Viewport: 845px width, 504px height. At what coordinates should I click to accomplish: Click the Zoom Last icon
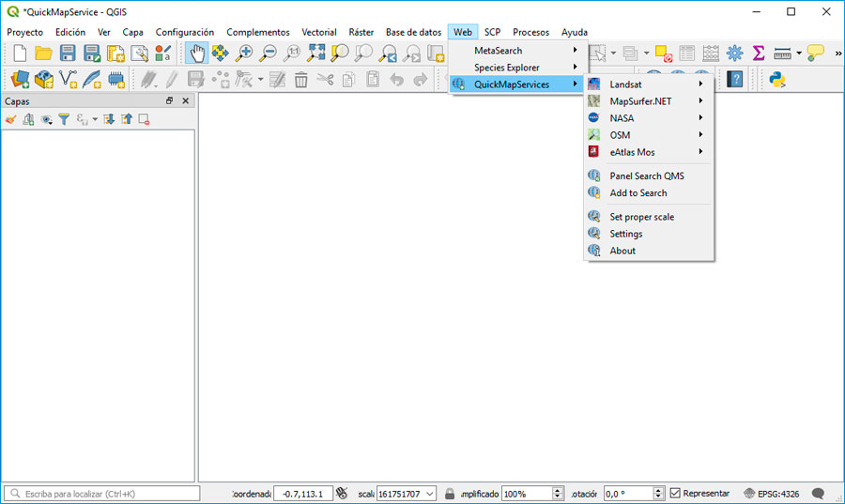tap(388, 53)
